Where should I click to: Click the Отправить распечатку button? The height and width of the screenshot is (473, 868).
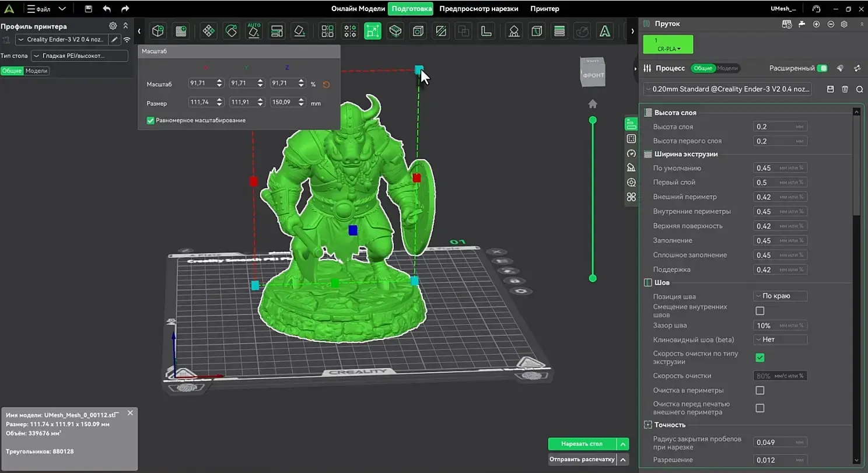(x=582, y=460)
